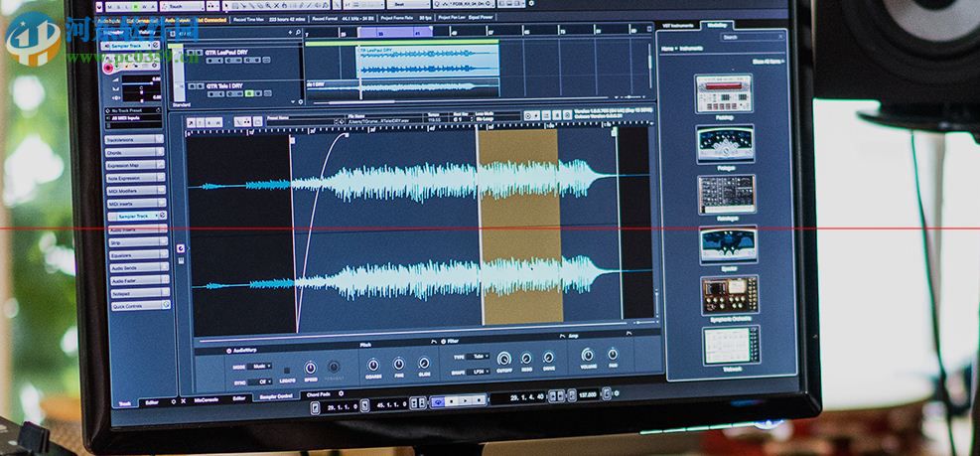Click the track search magnifier icon
Screen dimensions: 980x456
(298, 33)
